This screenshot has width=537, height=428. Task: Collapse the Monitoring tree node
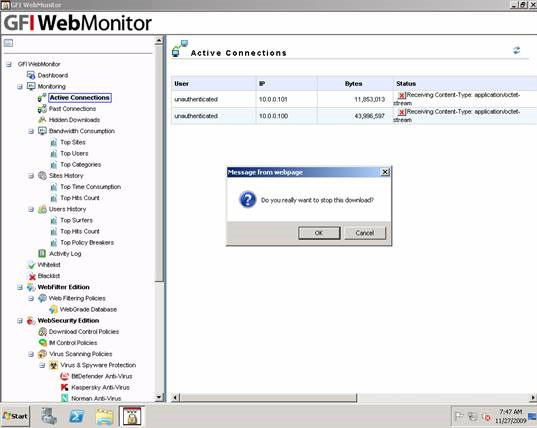click(20, 87)
